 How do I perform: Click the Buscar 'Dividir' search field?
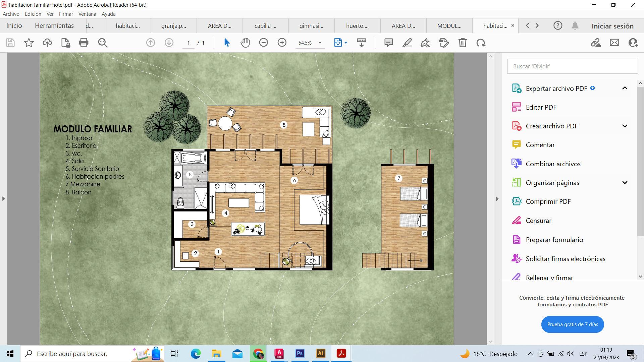click(572, 66)
